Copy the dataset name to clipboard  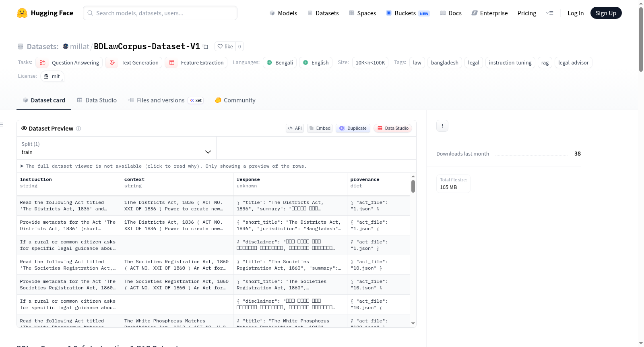(205, 46)
